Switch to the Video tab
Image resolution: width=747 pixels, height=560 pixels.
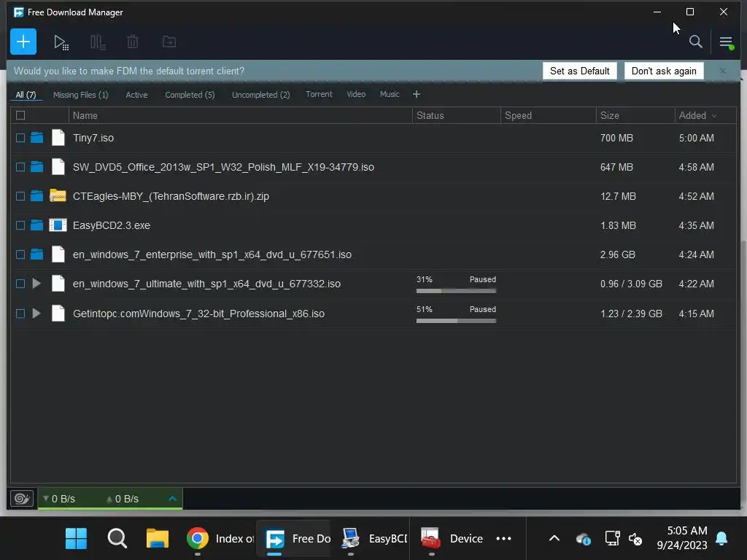coord(356,94)
